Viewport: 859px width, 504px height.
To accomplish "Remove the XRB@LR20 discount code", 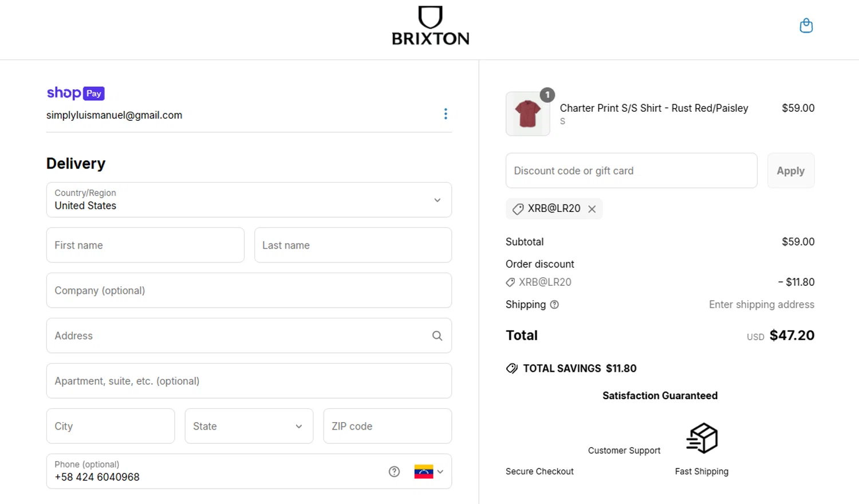I will tap(592, 209).
